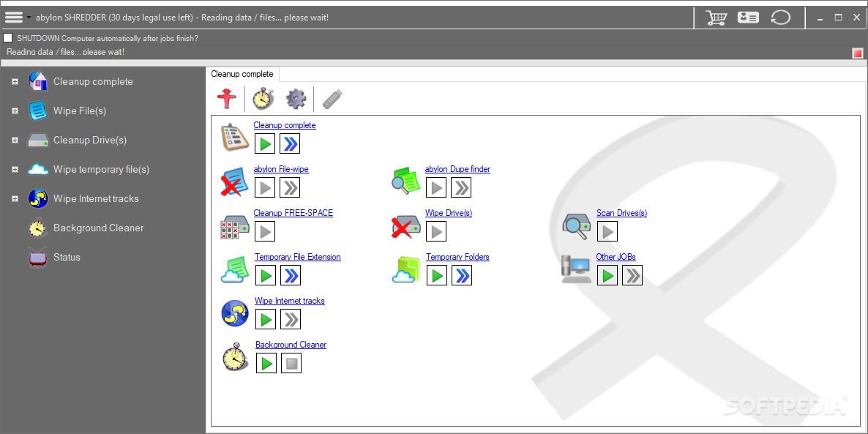Expand Cleanup Drive(s) tree node

pyautogui.click(x=15, y=140)
